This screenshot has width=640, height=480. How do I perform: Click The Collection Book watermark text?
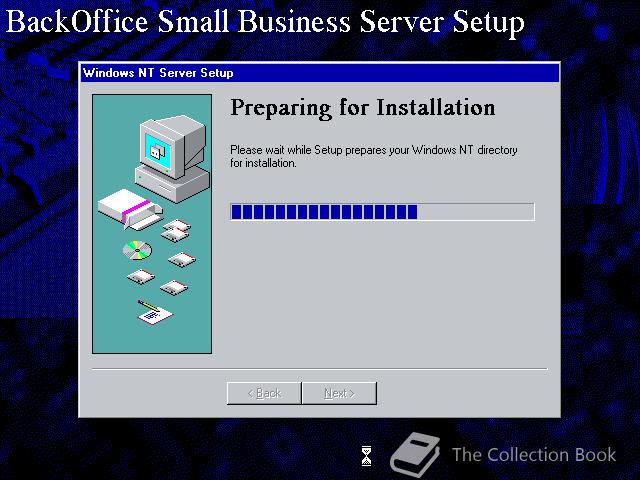(x=534, y=455)
